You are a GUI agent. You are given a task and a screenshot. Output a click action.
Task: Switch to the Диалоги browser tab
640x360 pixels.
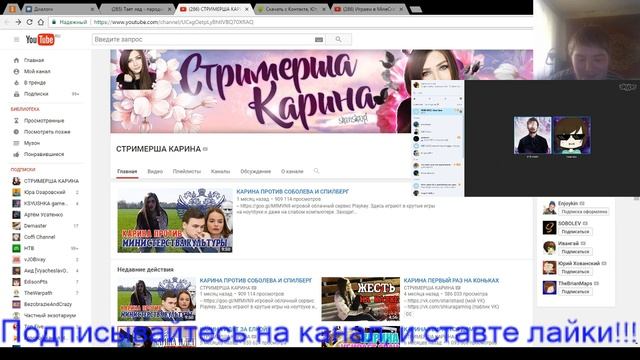pos(59,9)
